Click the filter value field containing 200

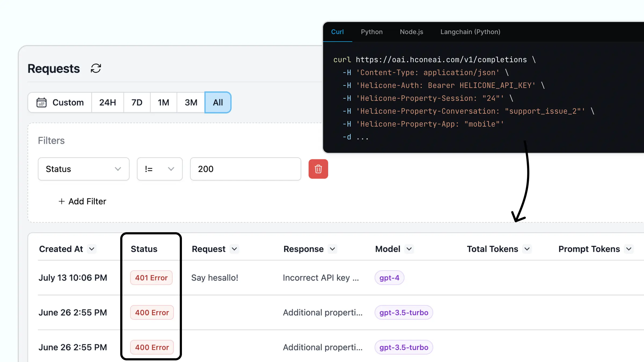[x=246, y=169]
